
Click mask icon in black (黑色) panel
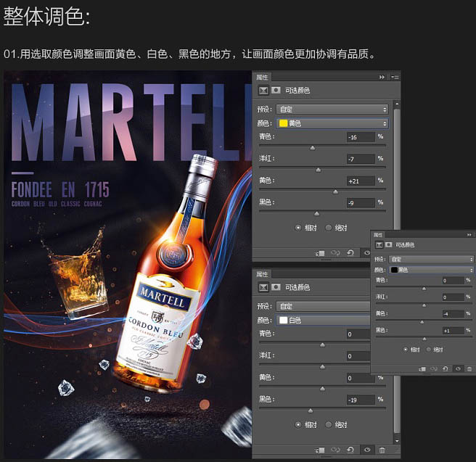point(389,244)
